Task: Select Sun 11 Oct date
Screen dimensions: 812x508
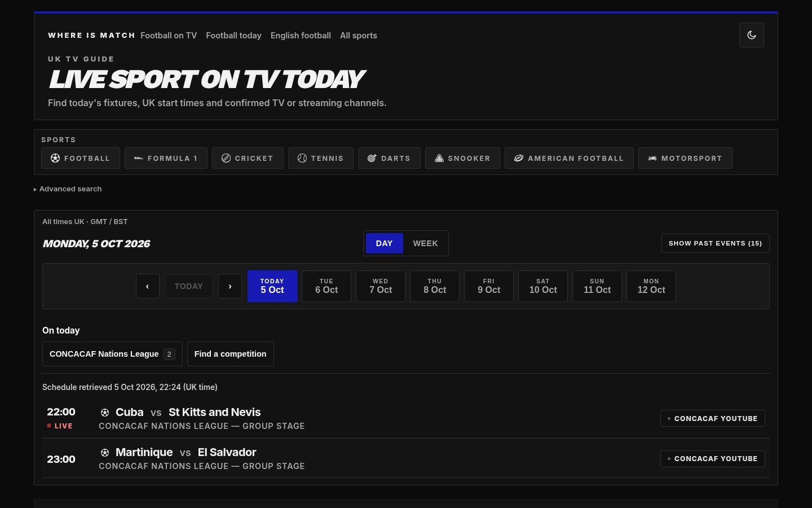Action: 597,286
